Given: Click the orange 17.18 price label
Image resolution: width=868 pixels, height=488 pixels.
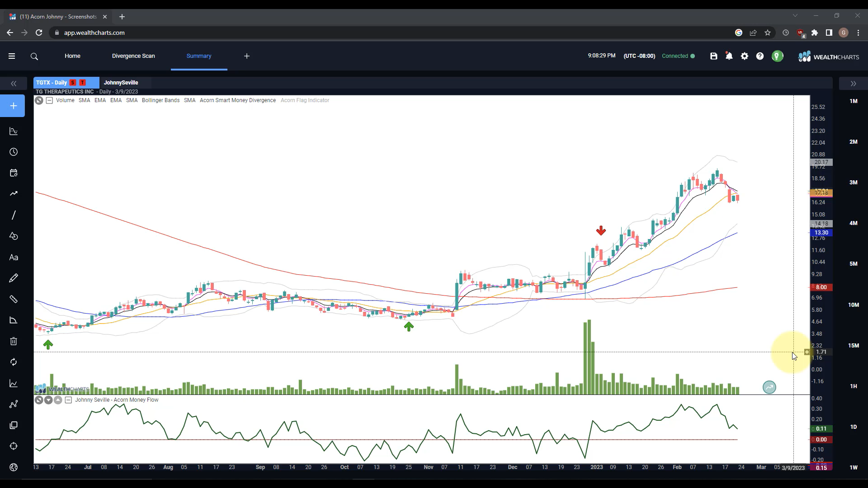Looking at the screenshot, I should point(821,193).
